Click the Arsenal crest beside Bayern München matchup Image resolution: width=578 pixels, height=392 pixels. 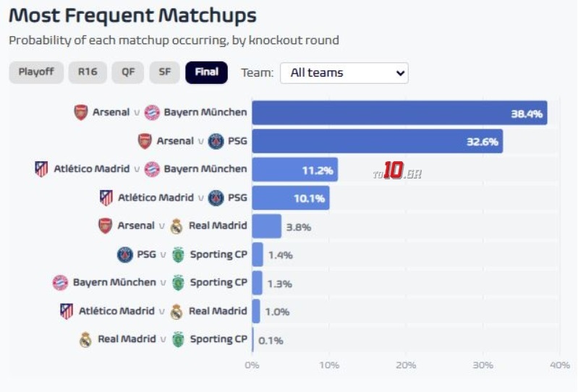(x=81, y=113)
